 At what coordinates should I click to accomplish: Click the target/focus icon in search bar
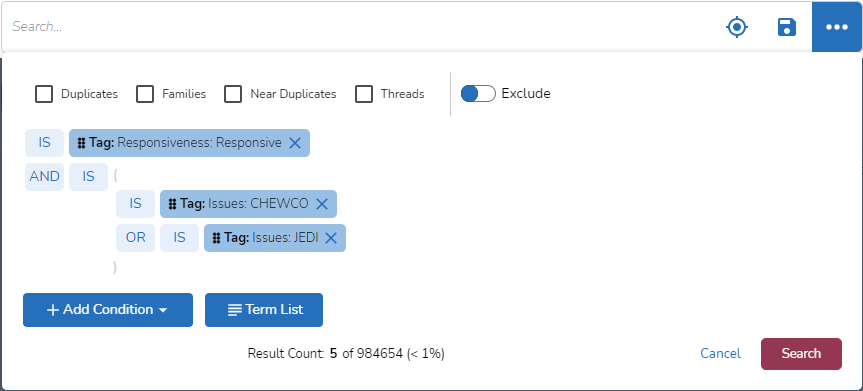[737, 26]
